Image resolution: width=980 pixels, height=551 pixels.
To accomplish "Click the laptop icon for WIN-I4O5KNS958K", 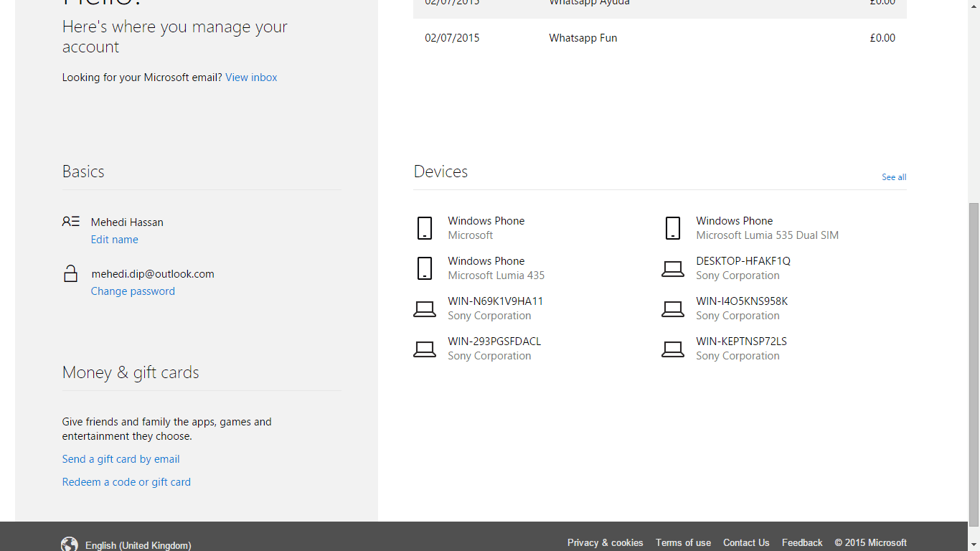I will (x=673, y=309).
